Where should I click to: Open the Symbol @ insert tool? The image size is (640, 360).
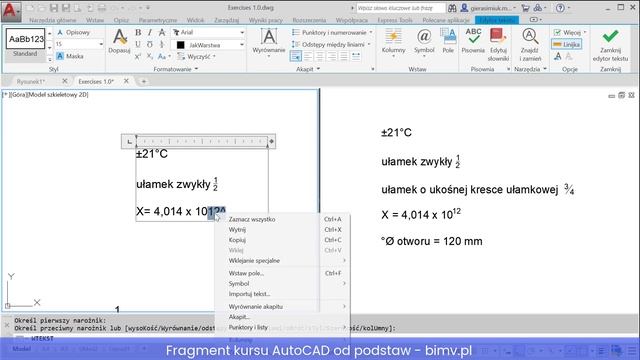(424, 42)
